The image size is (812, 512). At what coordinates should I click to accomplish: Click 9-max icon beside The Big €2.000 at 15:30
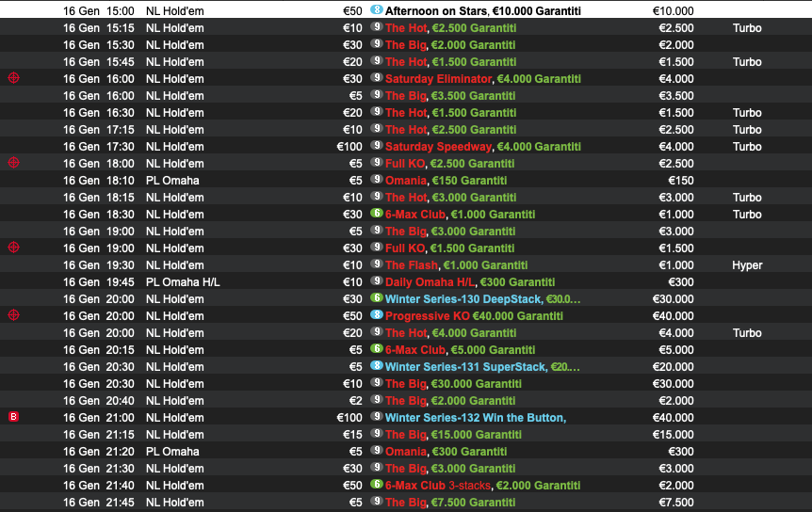[x=377, y=44]
